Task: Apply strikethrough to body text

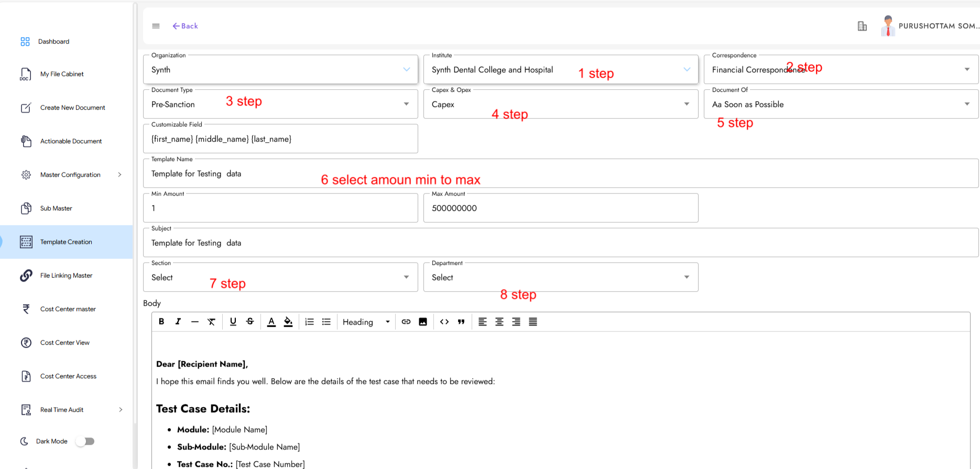Action: [x=250, y=322]
